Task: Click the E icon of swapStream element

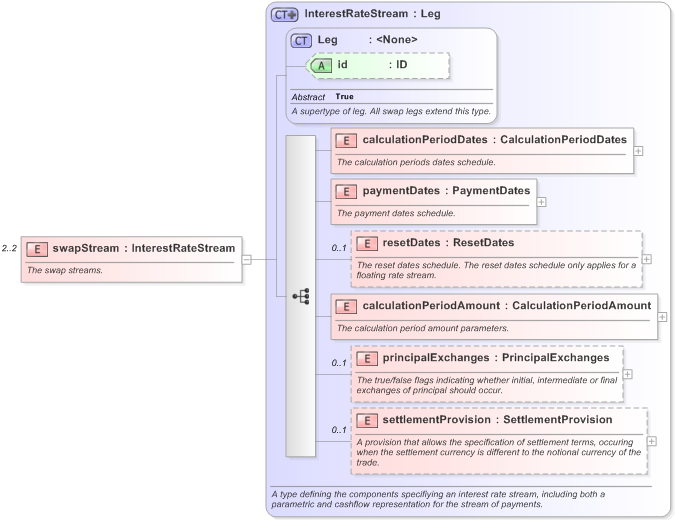Action: tap(37, 249)
